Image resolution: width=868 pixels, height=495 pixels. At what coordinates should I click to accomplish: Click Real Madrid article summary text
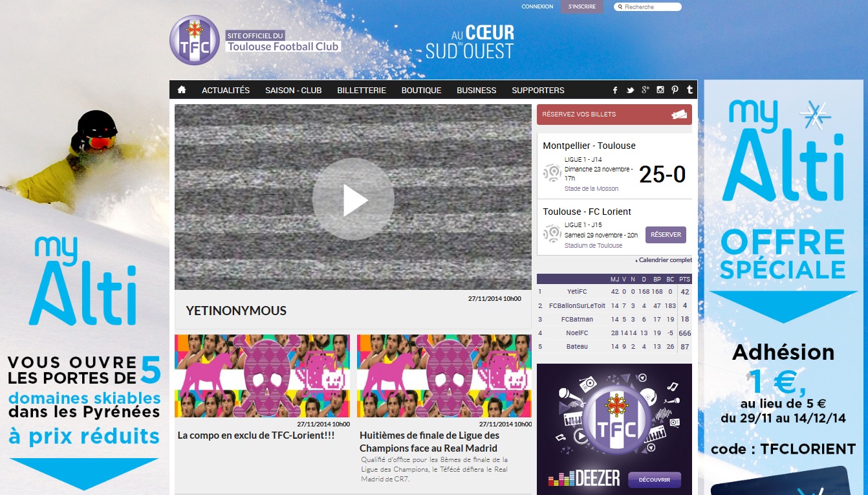coord(435,469)
